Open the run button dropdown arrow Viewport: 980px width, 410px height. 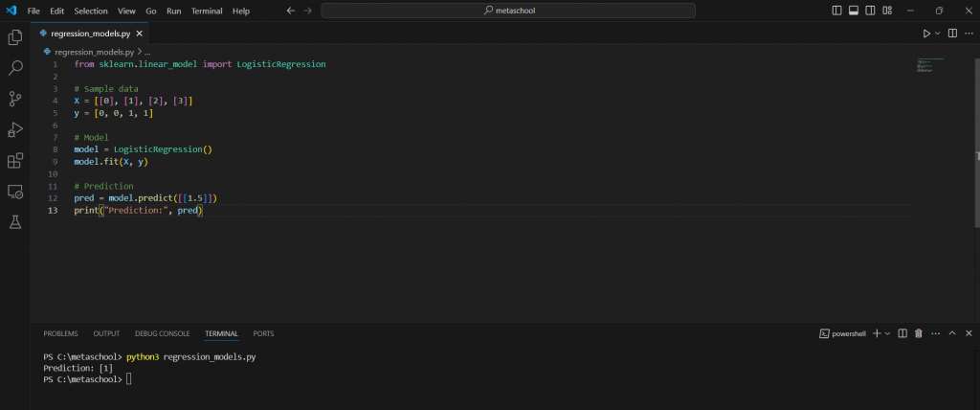[x=936, y=34]
